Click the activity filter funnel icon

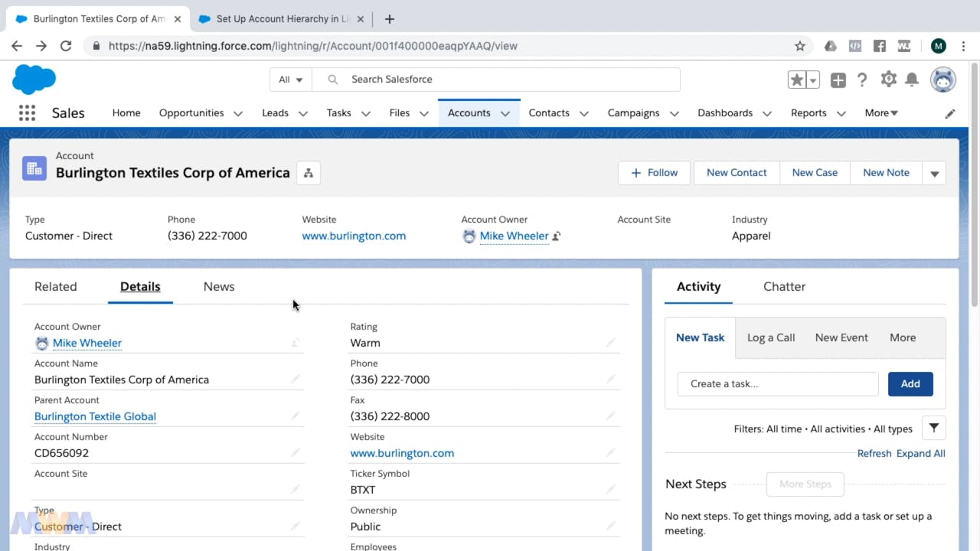934,429
